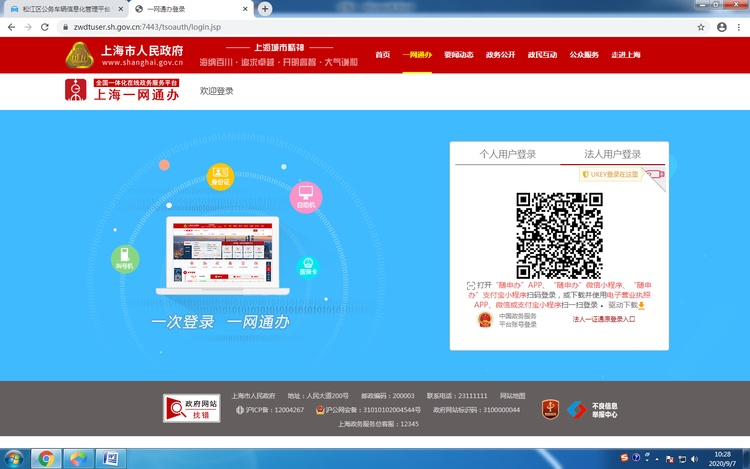Open 政务公开 in the top navigation
Image resolution: width=750 pixels, height=469 pixels.
click(500, 55)
